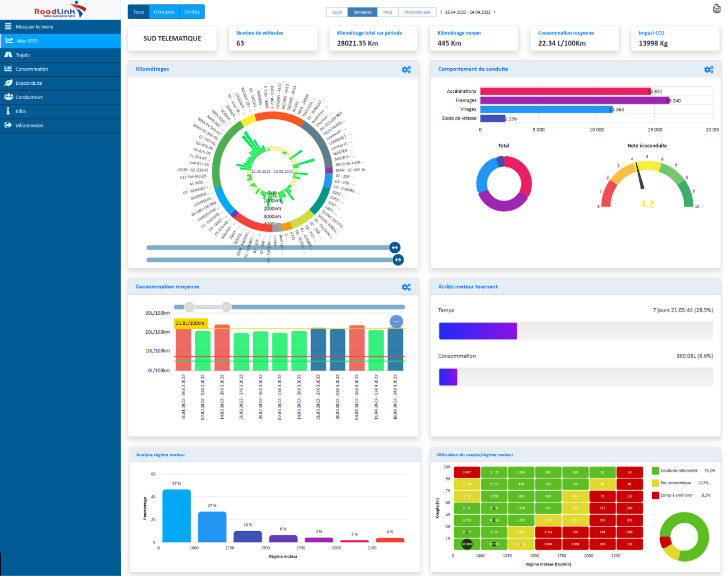This screenshot has height=576, width=728.
Task: Click the Infos information icon
Action: click(x=8, y=111)
